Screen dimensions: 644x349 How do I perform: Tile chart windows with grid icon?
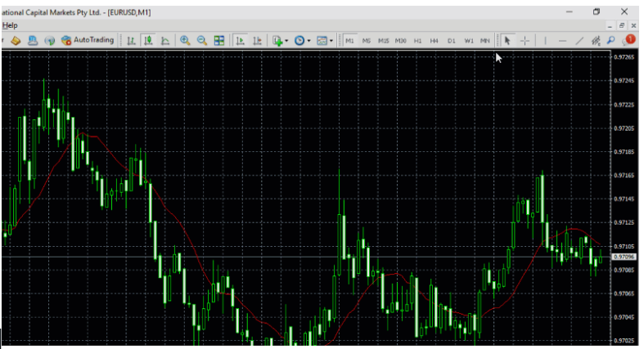click(219, 40)
